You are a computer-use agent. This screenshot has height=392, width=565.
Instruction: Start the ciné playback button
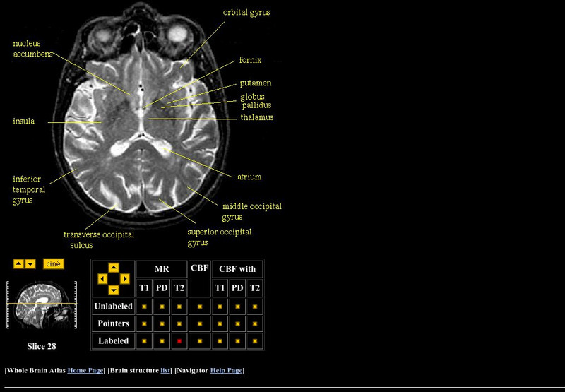[54, 263]
